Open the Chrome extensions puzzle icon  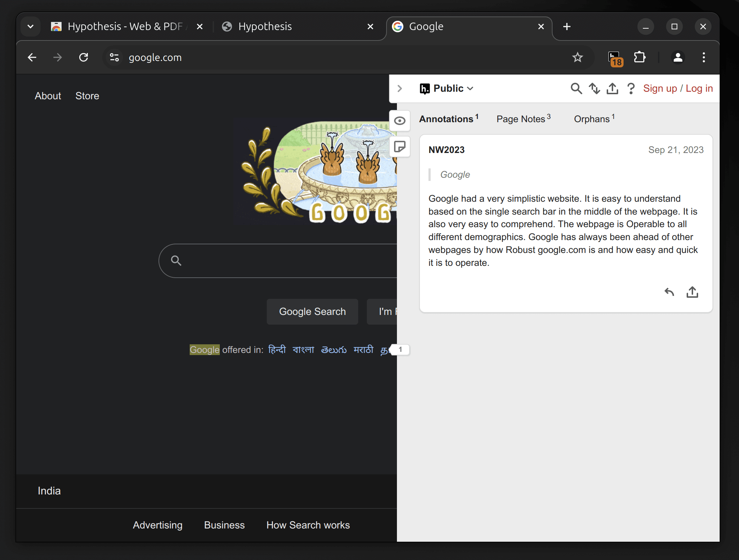coord(640,57)
